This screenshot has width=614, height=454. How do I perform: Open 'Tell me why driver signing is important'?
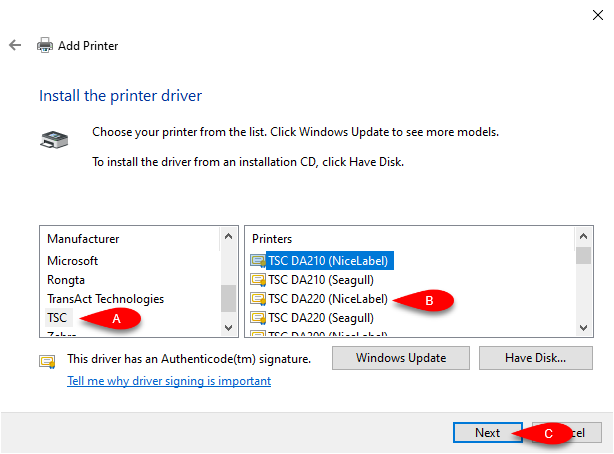click(169, 381)
